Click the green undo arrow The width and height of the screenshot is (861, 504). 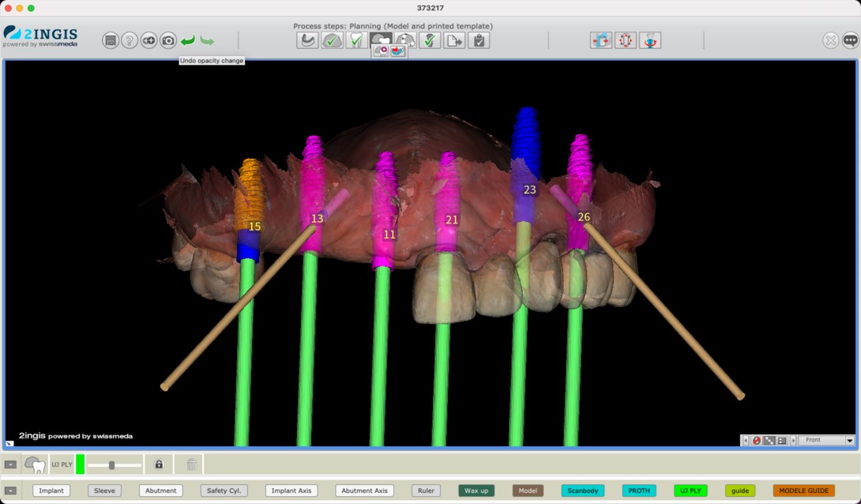pyautogui.click(x=188, y=40)
